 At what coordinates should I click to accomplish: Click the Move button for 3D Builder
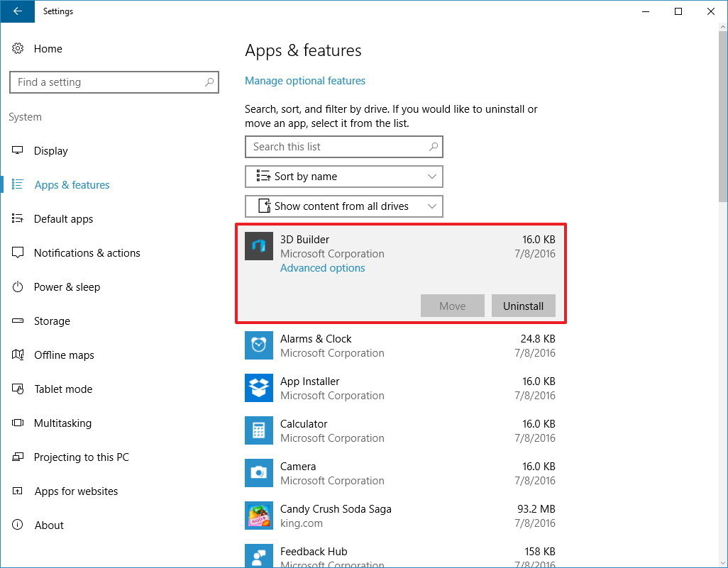pyautogui.click(x=452, y=306)
